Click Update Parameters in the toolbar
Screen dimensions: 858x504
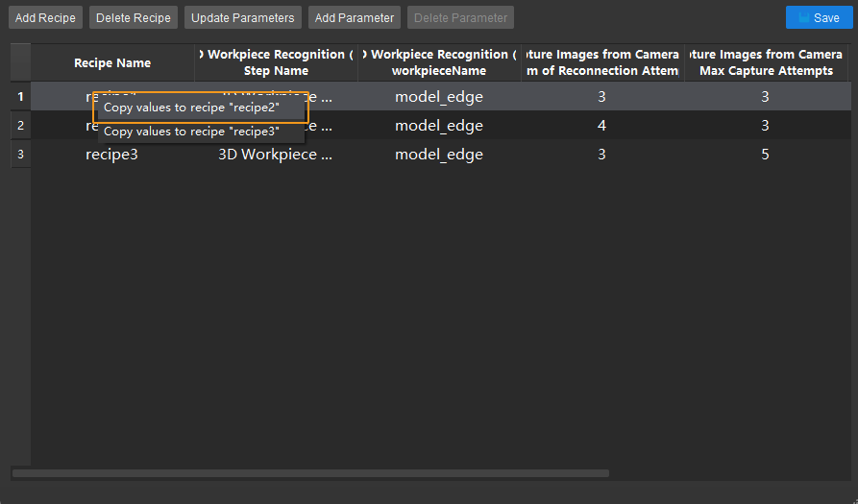242,18
